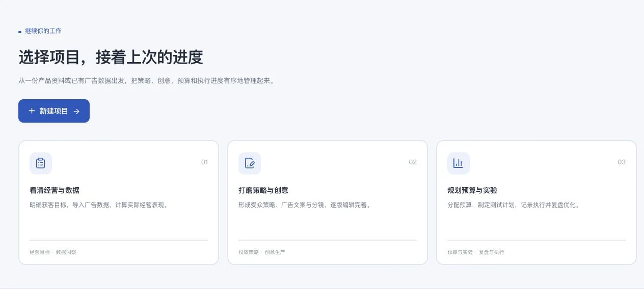This screenshot has width=644, height=289.
Task: Click the 继续你的工作 label
Action: 43,31
